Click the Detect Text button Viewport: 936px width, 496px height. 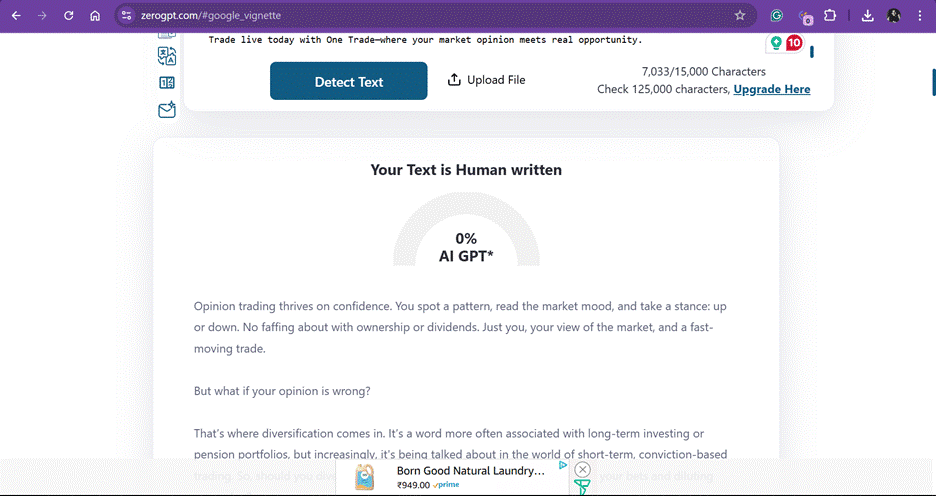[x=349, y=81]
